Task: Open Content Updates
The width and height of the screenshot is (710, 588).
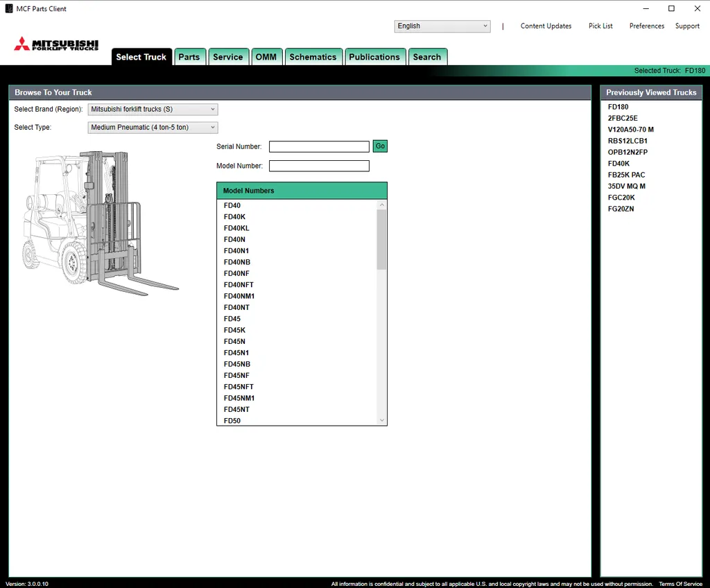Action: tap(546, 26)
